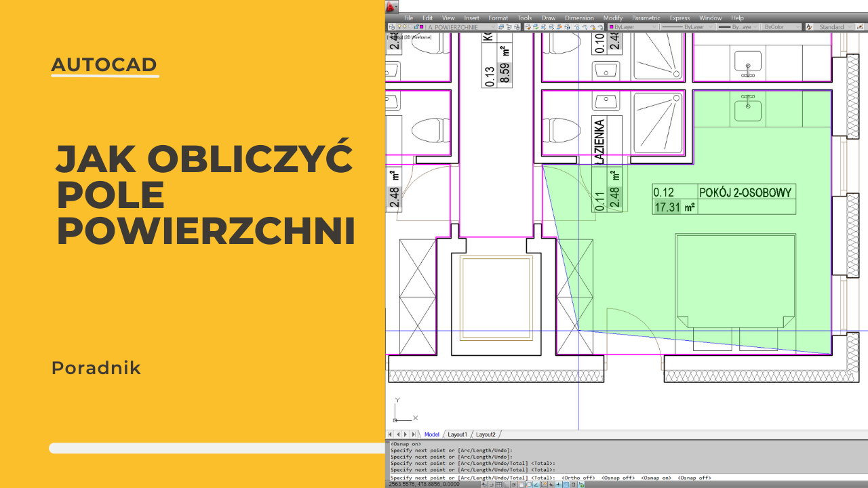
Task: Open the File menu
Action: click(408, 18)
